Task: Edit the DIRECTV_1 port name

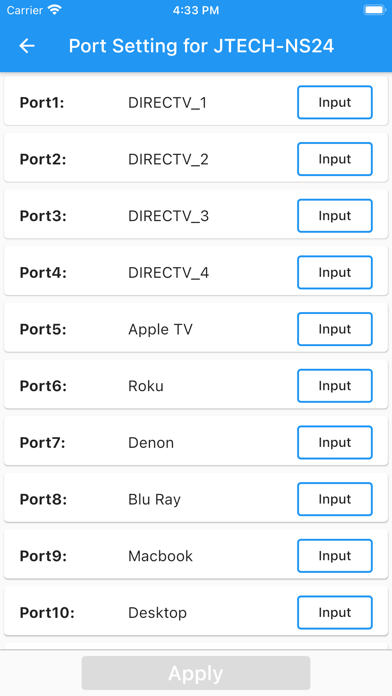Action: click(167, 103)
